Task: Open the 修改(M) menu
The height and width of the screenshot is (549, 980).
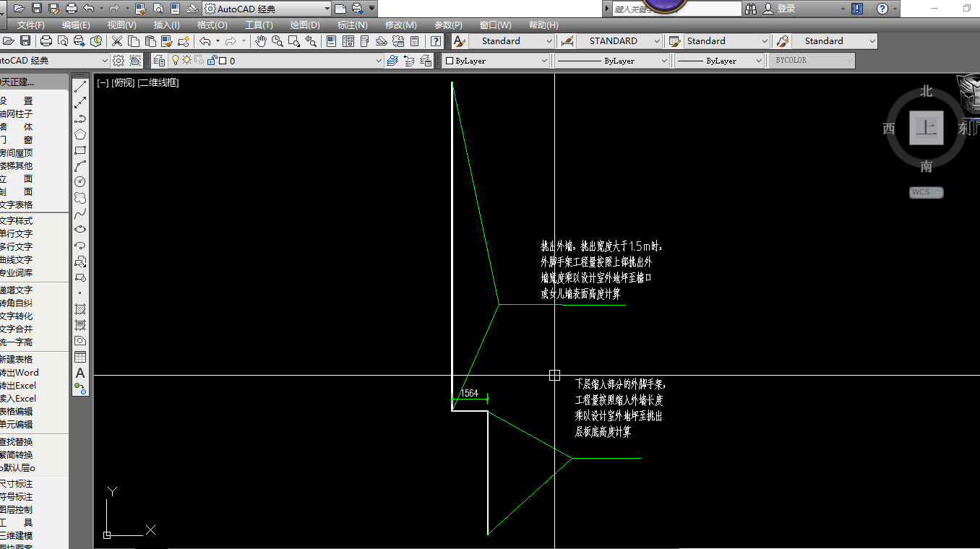Action: 400,25
